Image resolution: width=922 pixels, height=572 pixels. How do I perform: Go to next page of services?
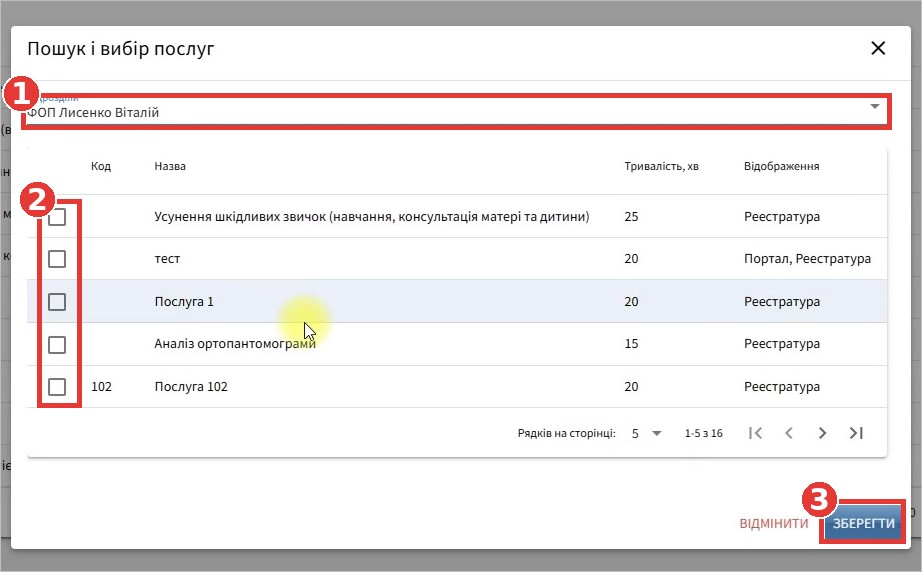click(823, 433)
